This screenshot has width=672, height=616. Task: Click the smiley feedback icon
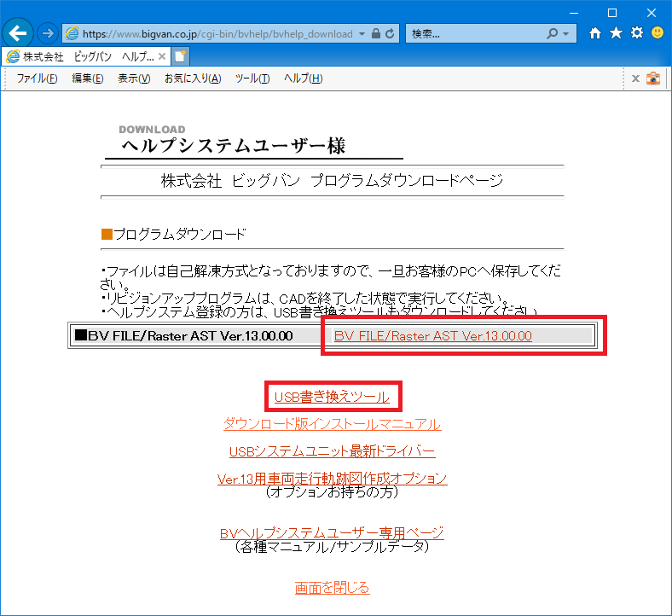pos(658,32)
